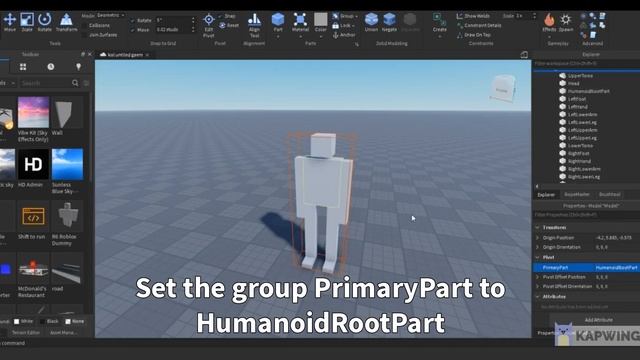This screenshot has height=360, width=640.
Task: Click the Anchor icon
Action: (x=336, y=35)
